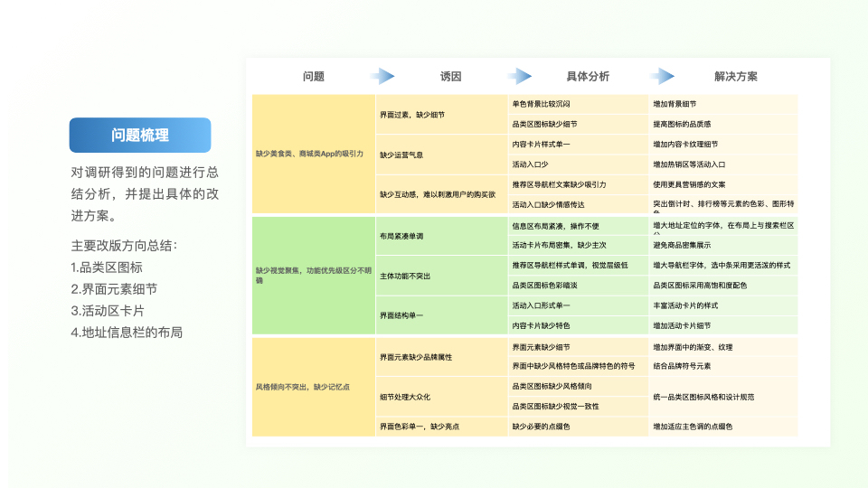This screenshot has width=868, height=488.
Task: Click solution cell '统一品类区图标风格和设计规范'
Action: point(723,397)
